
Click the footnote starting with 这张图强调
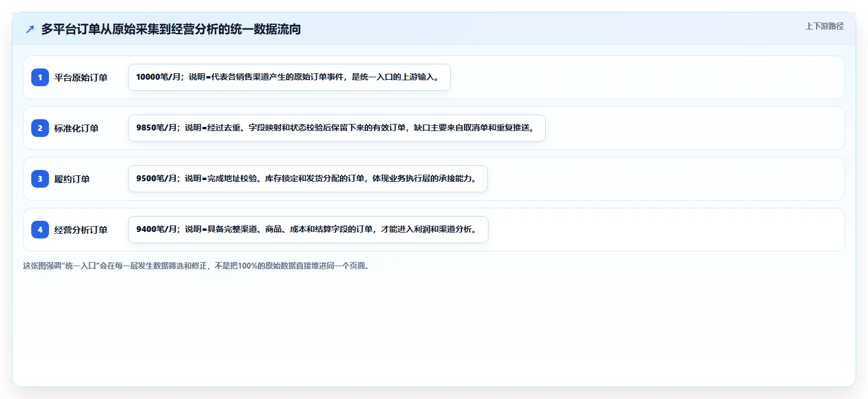click(x=196, y=266)
